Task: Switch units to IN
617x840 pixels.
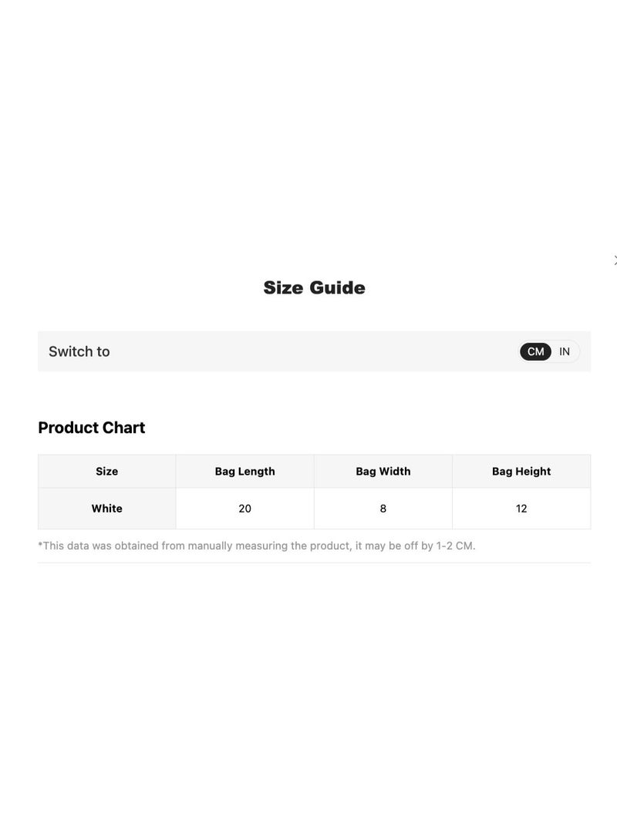Action: click(x=565, y=351)
